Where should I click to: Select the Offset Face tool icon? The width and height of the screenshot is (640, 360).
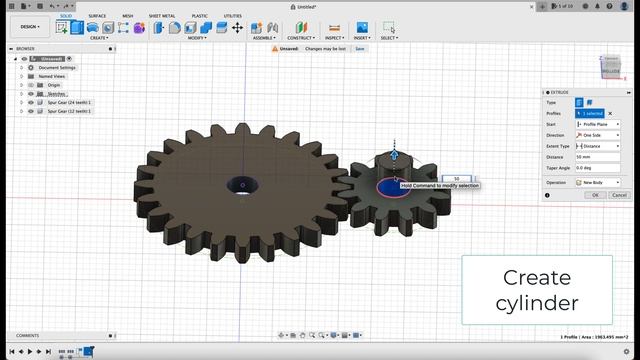click(x=222, y=28)
